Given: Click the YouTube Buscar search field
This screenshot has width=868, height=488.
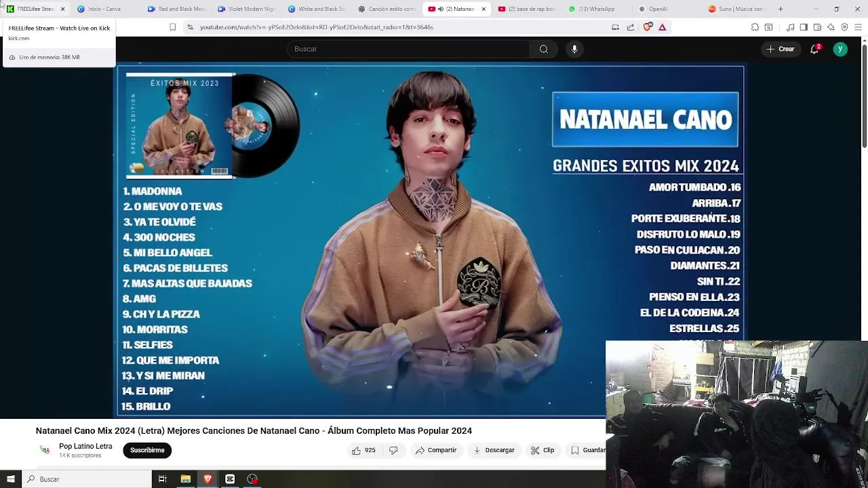Looking at the screenshot, I should click(408, 49).
